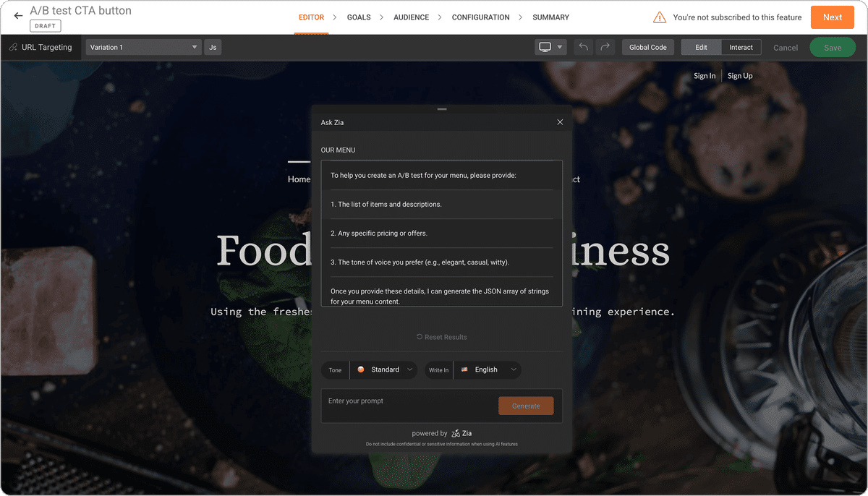Click the green Save button
Image resolution: width=868 pixels, height=496 pixels.
(x=833, y=48)
